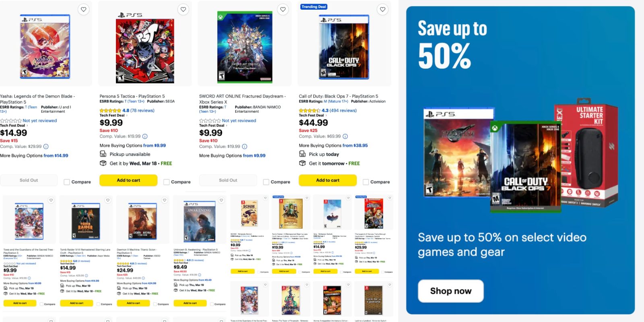This screenshot has width=644, height=322.
Task: Favorite Tomb Raider IV-VI Remastered heart icon
Action: coord(107,200)
